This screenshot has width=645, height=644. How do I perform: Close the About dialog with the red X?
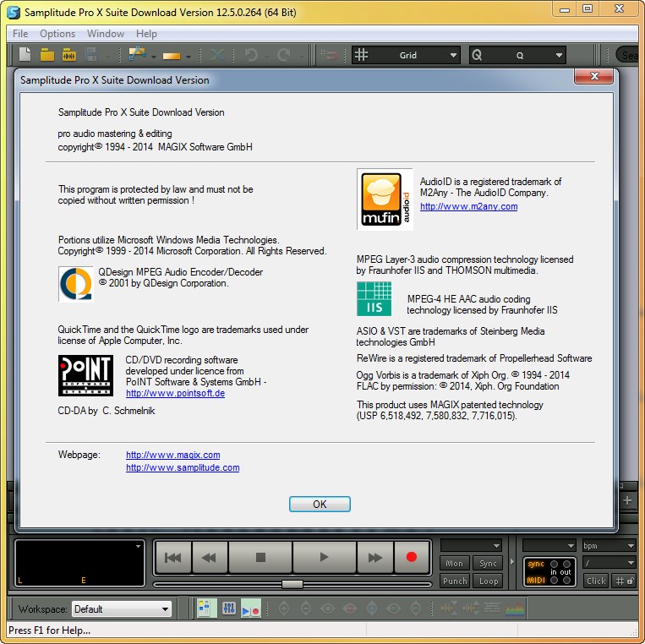tap(593, 77)
